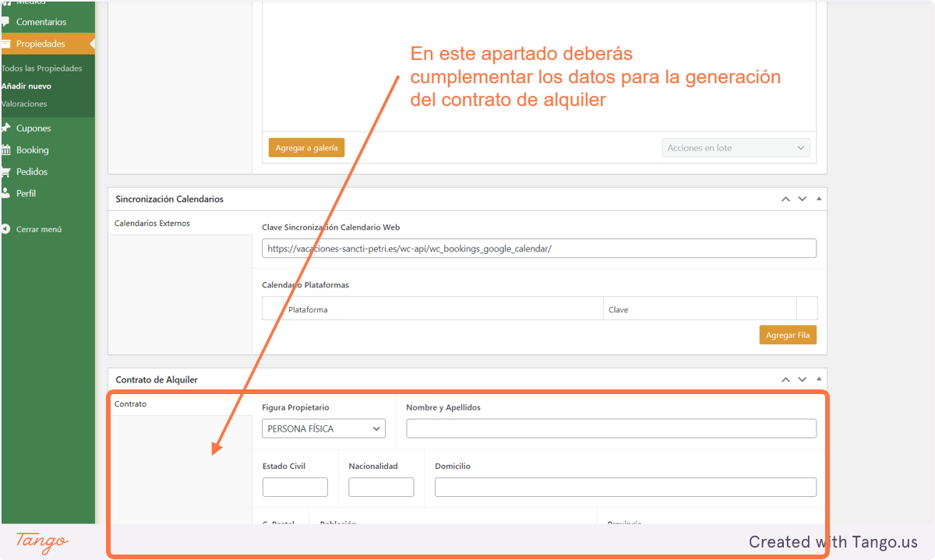Click the Pedidos cart icon
The image size is (935, 560).
[5, 171]
